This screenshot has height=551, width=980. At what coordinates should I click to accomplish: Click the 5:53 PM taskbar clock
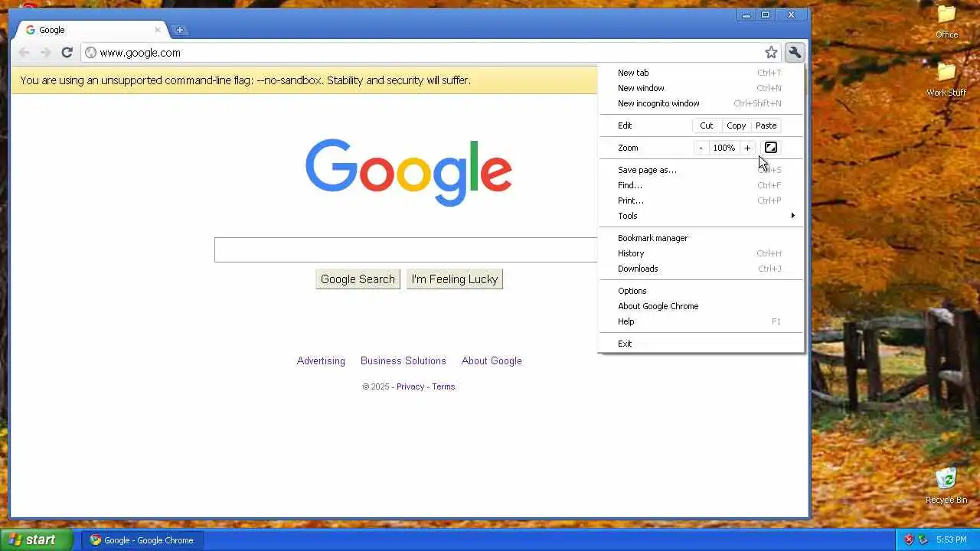pos(951,540)
